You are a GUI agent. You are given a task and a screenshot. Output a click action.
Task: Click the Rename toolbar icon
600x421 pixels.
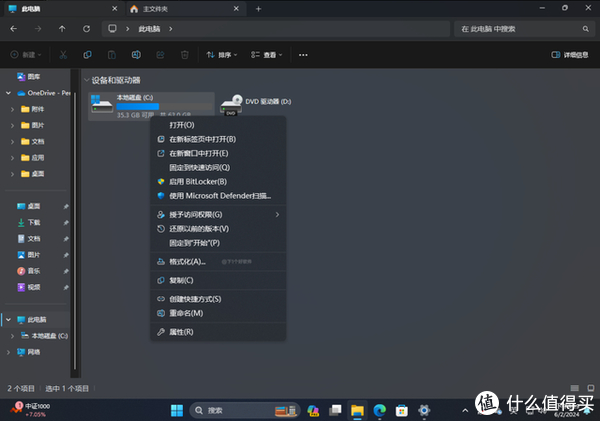click(136, 55)
